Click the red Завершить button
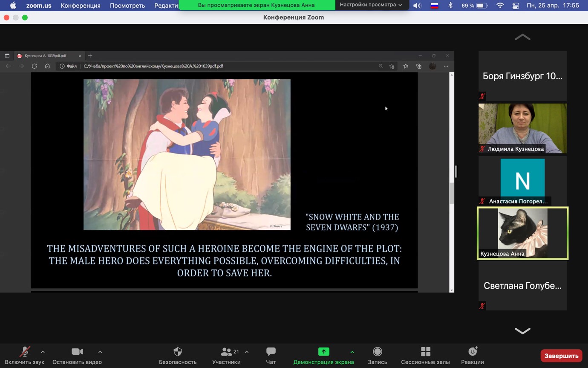 coord(561,356)
